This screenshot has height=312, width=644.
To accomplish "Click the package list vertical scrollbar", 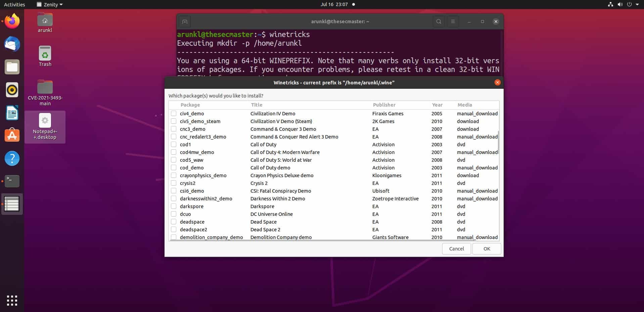I will click(498, 142).
